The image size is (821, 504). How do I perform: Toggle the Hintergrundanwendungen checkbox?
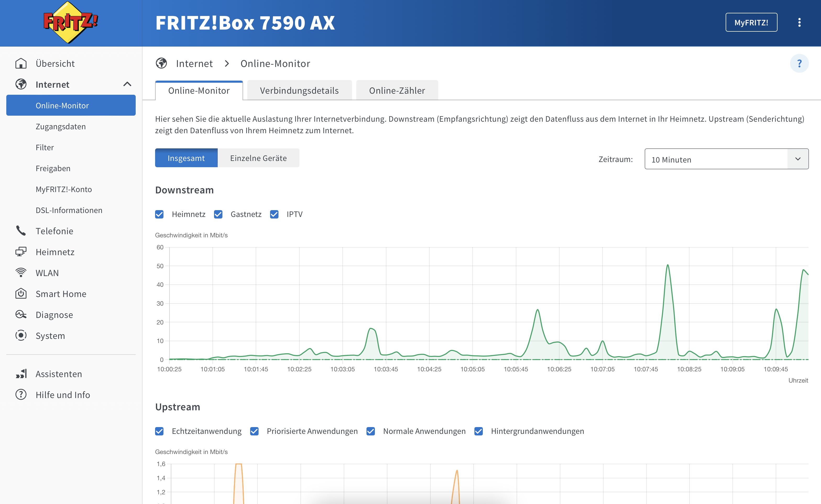click(x=478, y=431)
